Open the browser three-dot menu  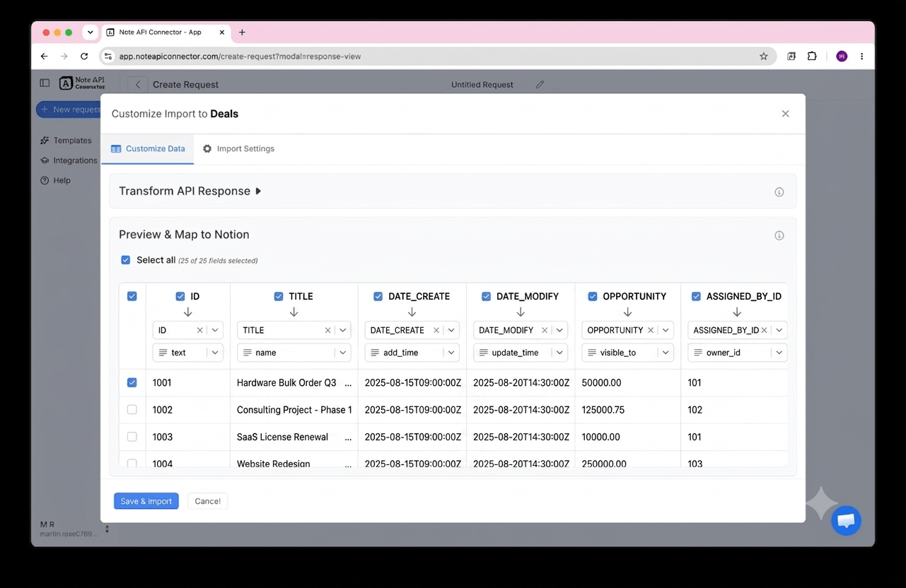[x=861, y=57]
